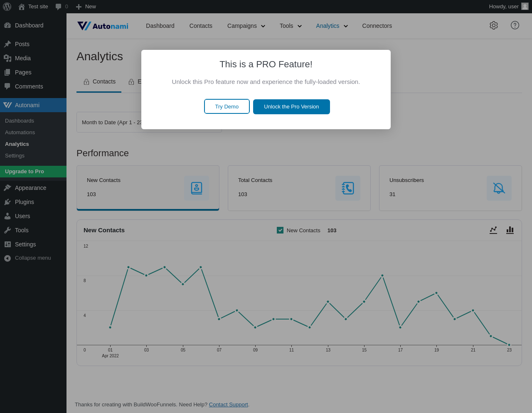Click the Unsubscribers bell icon
532x413 pixels.
pyautogui.click(x=499, y=188)
